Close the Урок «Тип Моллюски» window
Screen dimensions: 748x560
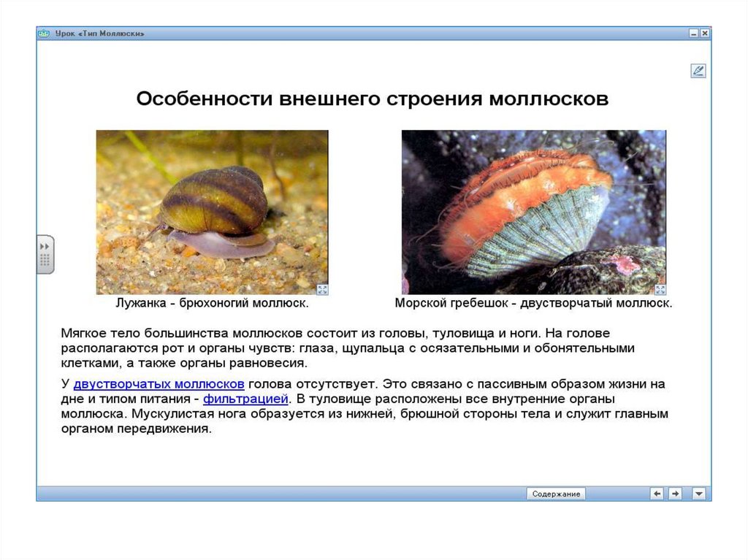(704, 34)
